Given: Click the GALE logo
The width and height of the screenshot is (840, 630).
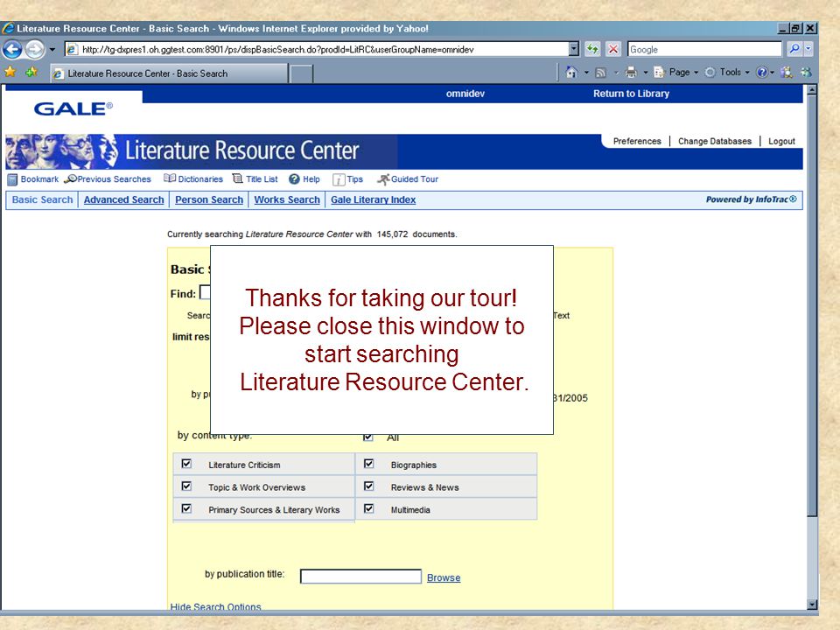Looking at the screenshot, I should (73, 109).
